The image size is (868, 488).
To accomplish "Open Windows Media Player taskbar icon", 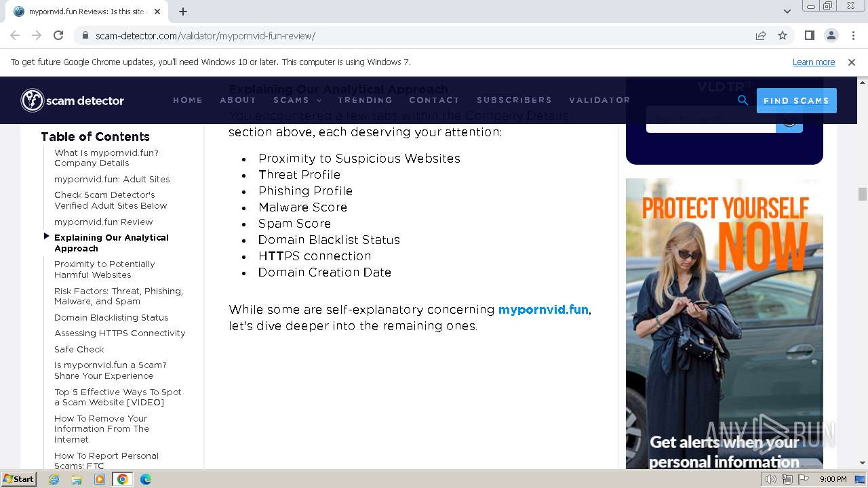I will click(x=100, y=479).
